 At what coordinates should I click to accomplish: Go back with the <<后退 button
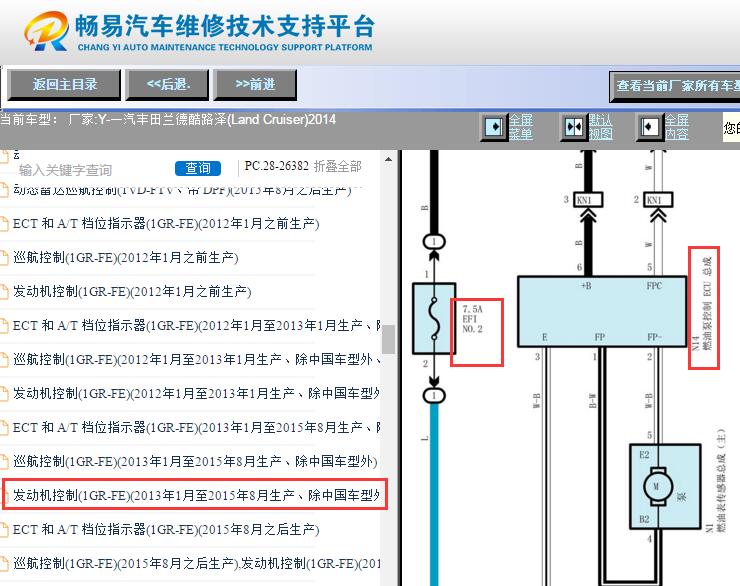[x=167, y=85]
